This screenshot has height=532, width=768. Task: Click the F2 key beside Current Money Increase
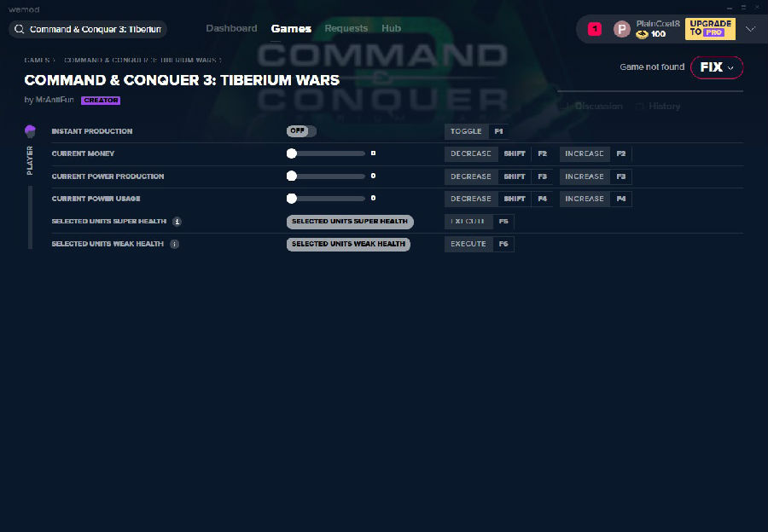tap(621, 154)
